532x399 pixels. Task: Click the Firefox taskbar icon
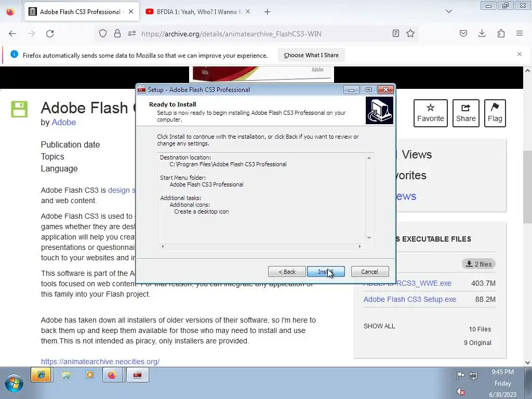[x=112, y=375]
